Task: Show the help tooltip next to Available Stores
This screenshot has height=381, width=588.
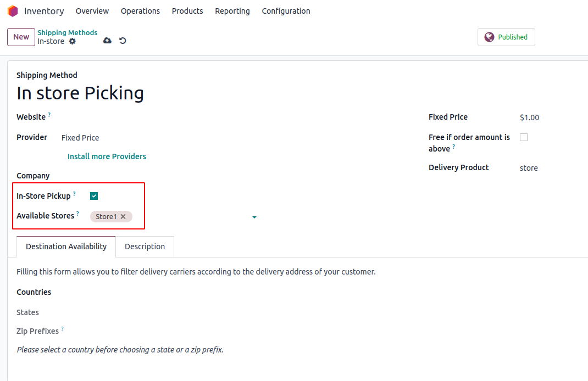Action: (x=77, y=214)
